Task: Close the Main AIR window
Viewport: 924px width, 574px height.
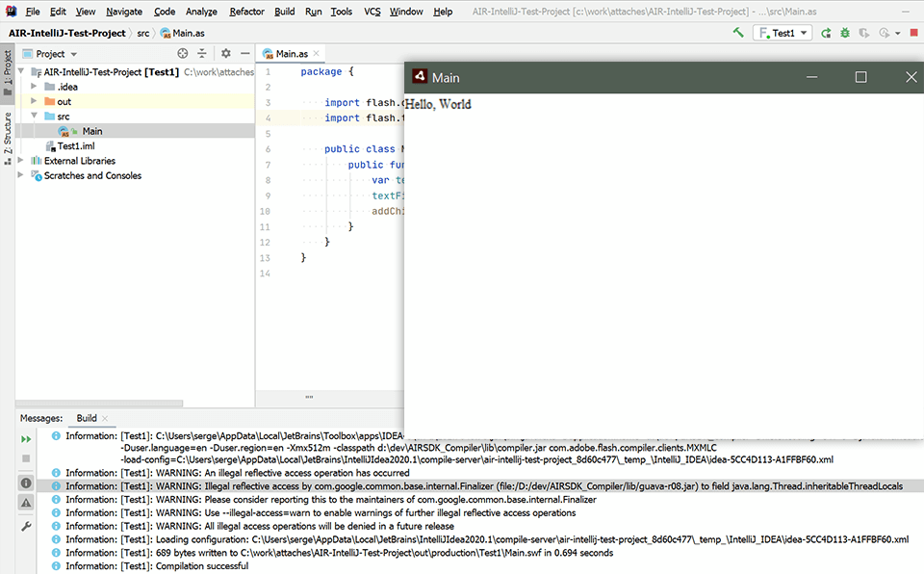Action: pos(911,77)
